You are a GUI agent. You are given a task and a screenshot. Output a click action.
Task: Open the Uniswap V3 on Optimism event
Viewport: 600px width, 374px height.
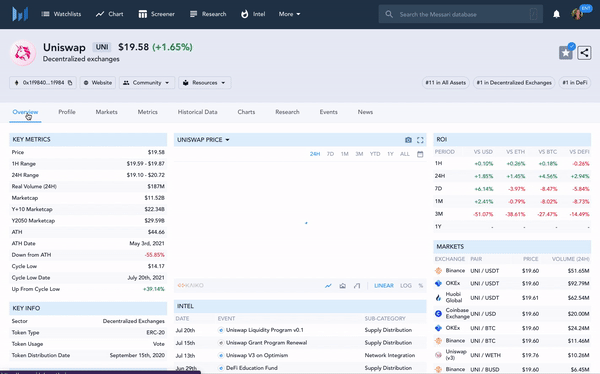(257, 355)
